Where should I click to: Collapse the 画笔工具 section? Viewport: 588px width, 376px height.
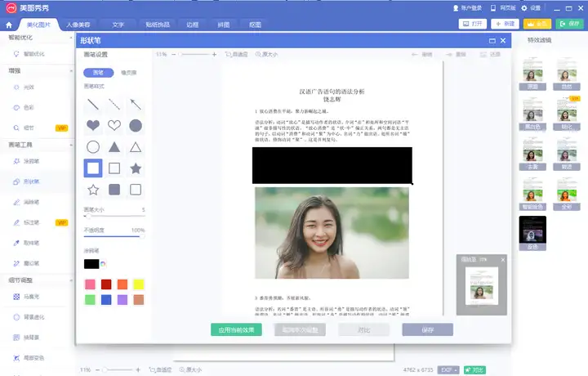71,145
